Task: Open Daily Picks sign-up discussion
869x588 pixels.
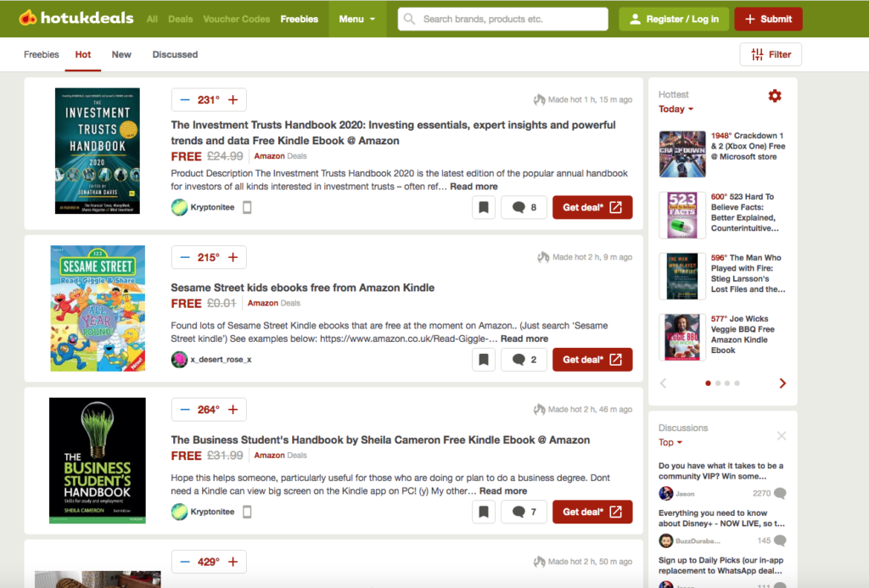Action: 721,565
